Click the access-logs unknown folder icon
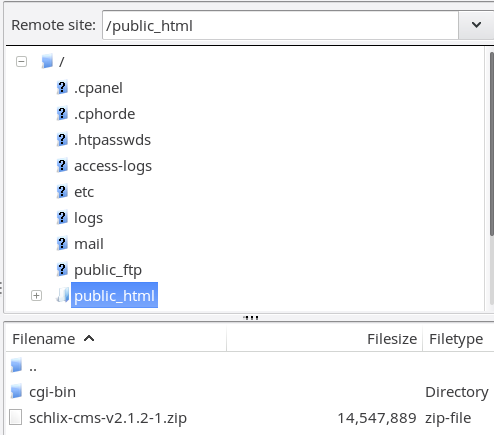Viewport: 494px width, 435px height. 62,165
